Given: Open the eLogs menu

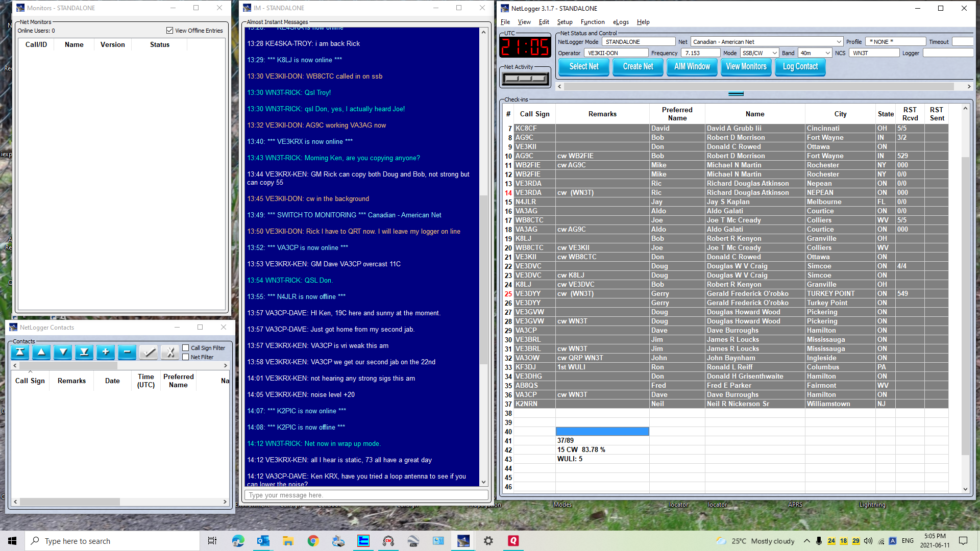Looking at the screenshot, I should pos(621,22).
